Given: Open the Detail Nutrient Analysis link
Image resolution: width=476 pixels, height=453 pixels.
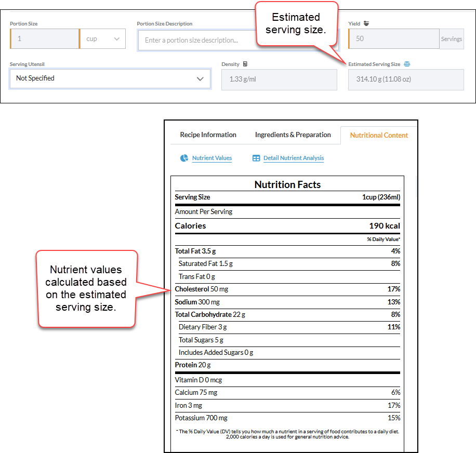Looking at the screenshot, I should (x=294, y=158).
